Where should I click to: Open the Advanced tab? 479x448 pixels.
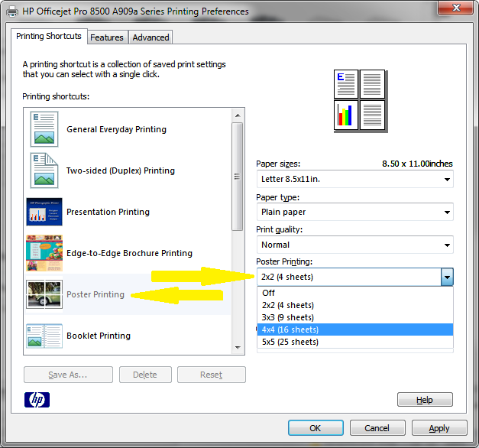click(150, 37)
